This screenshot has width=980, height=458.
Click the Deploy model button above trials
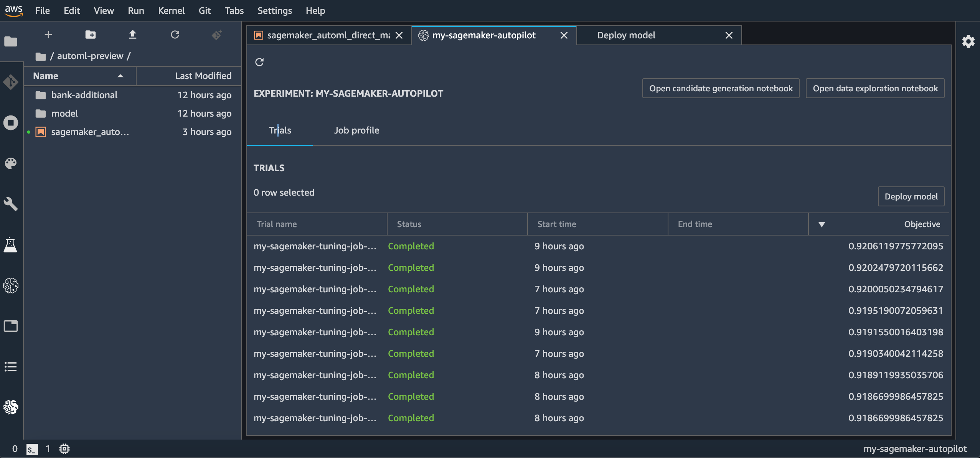click(911, 196)
